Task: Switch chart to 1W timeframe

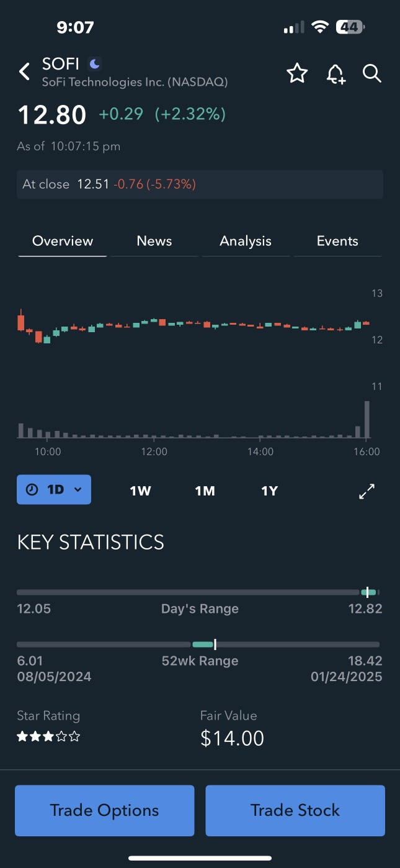Action: coord(140,491)
